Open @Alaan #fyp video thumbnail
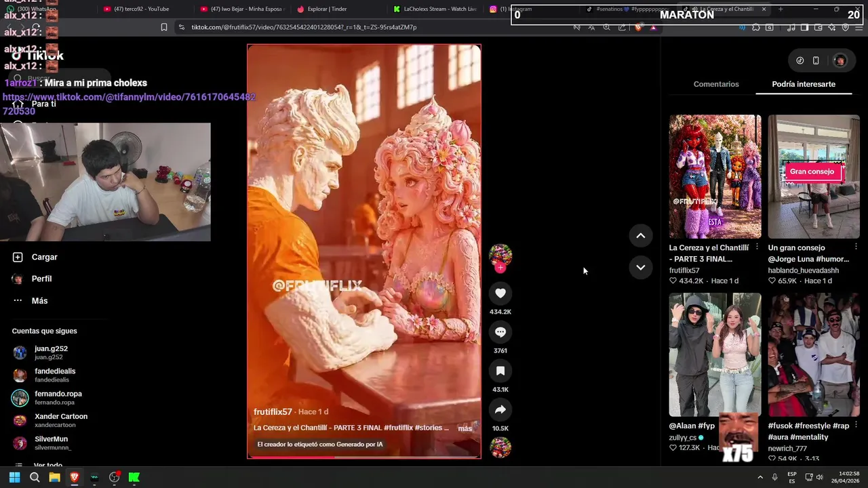Image resolution: width=868 pixels, height=488 pixels. (715, 354)
